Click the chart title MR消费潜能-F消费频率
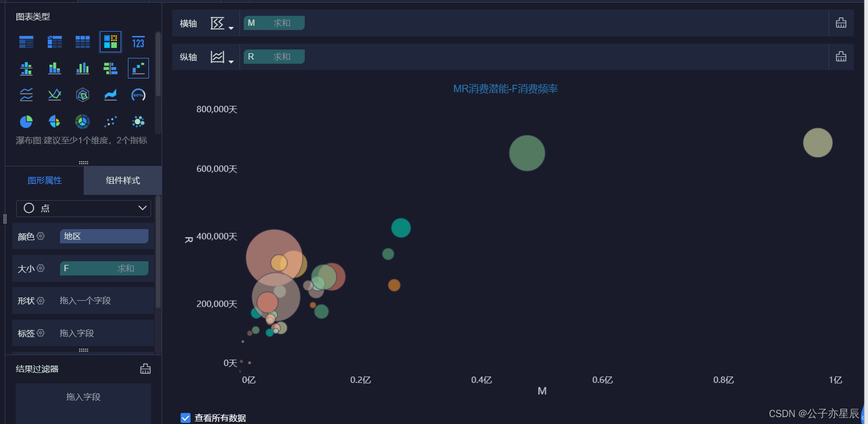 (505, 89)
